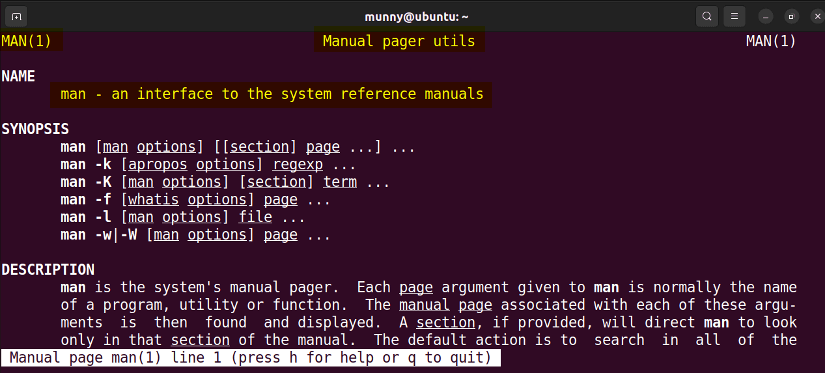
Task: Select the 'man - an interface' description line
Action: tap(271, 94)
